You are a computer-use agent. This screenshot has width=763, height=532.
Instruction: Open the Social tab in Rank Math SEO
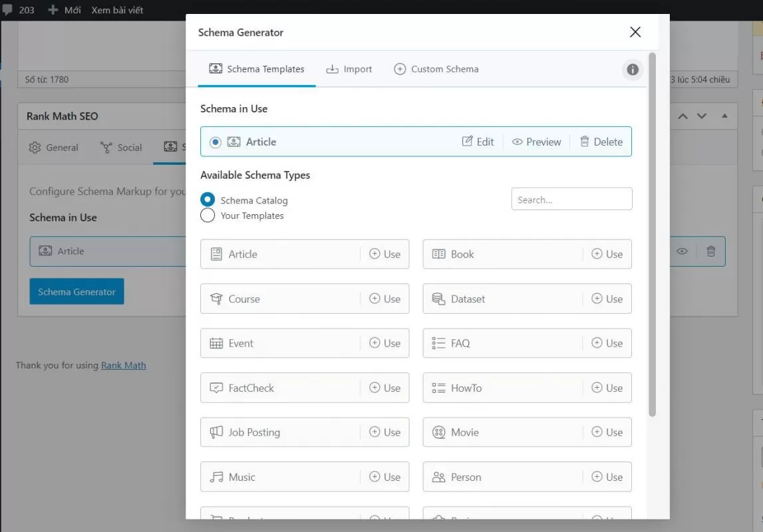coord(121,148)
